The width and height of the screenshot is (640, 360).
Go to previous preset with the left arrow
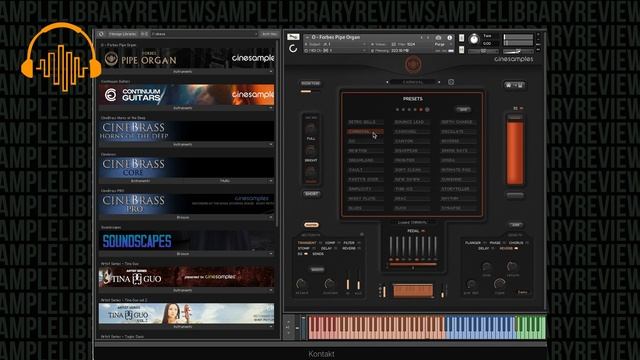387,82
